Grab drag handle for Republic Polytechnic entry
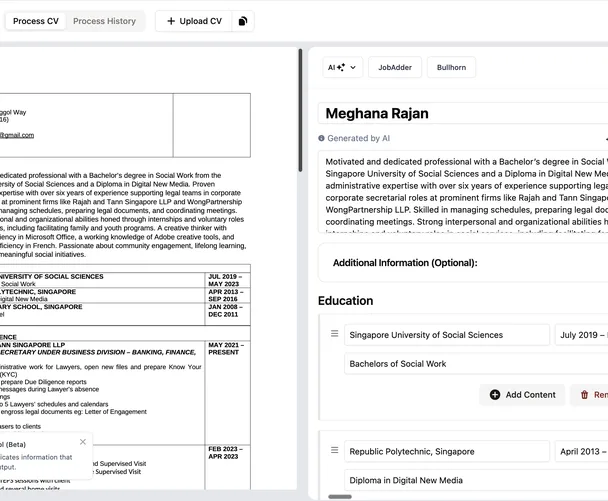Screen dimensions: 608x501 334,450
